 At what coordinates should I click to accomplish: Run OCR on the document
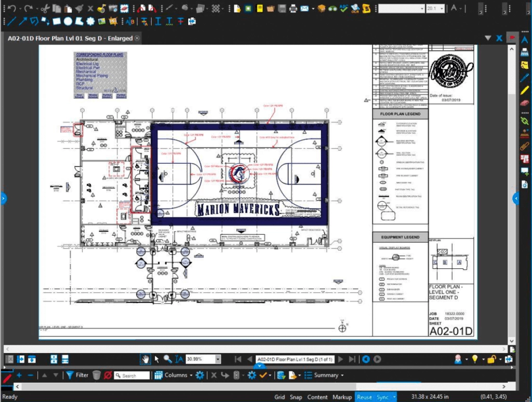click(x=355, y=8)
